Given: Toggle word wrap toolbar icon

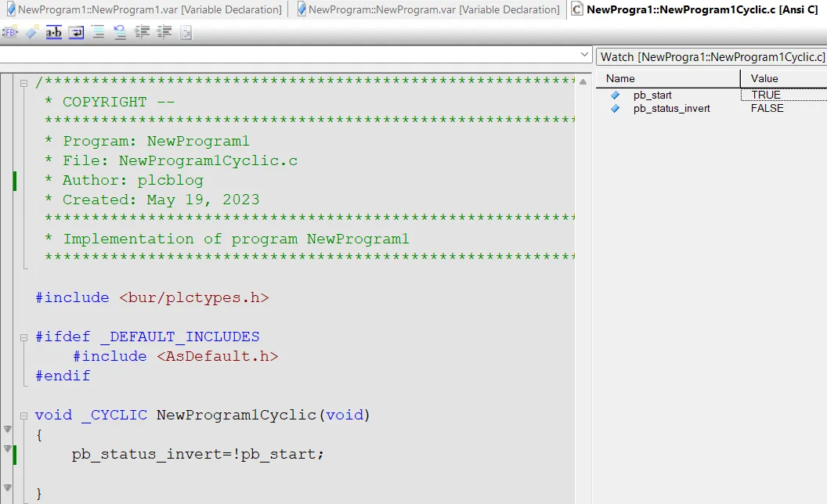Looking at the screenshot, I should point(76,33).
